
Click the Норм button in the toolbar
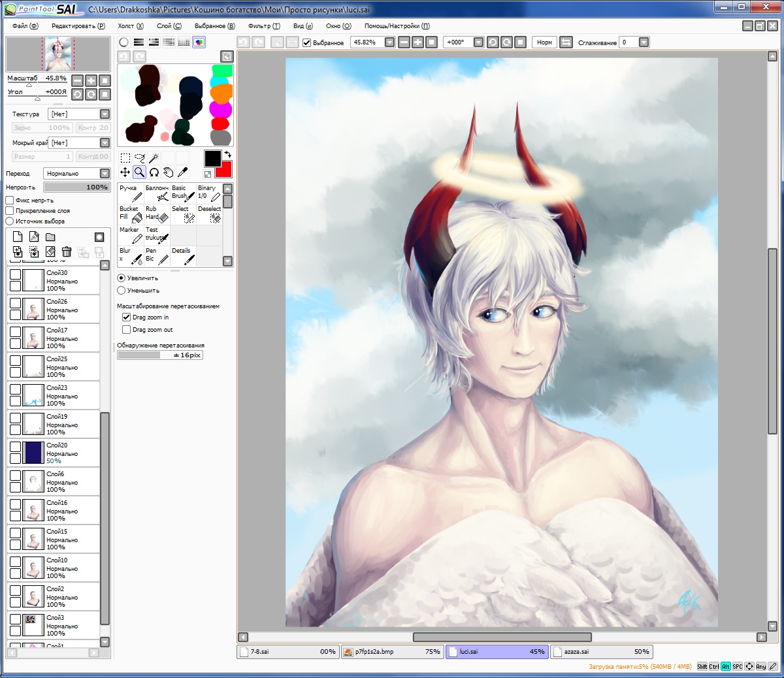(x=544, y=42)
